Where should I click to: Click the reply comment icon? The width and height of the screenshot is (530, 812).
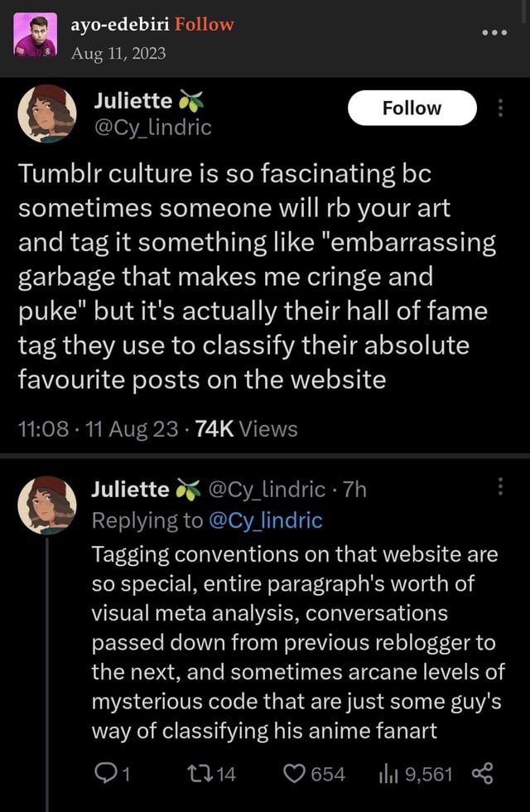pyautogui.click(x=121, y=774)
